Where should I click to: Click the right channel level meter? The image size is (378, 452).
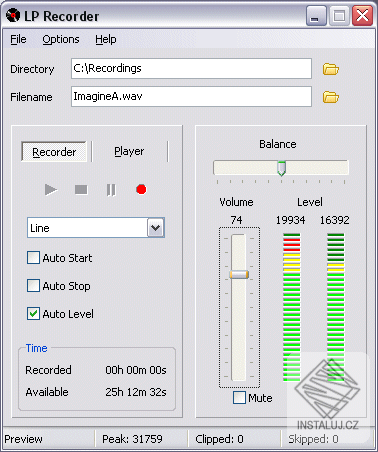coord(335,307)
